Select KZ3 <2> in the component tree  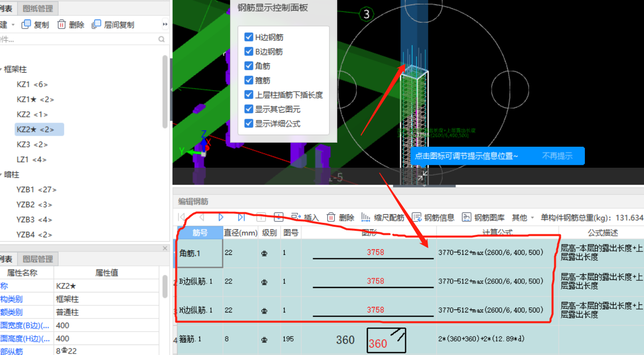coord(32,145)
